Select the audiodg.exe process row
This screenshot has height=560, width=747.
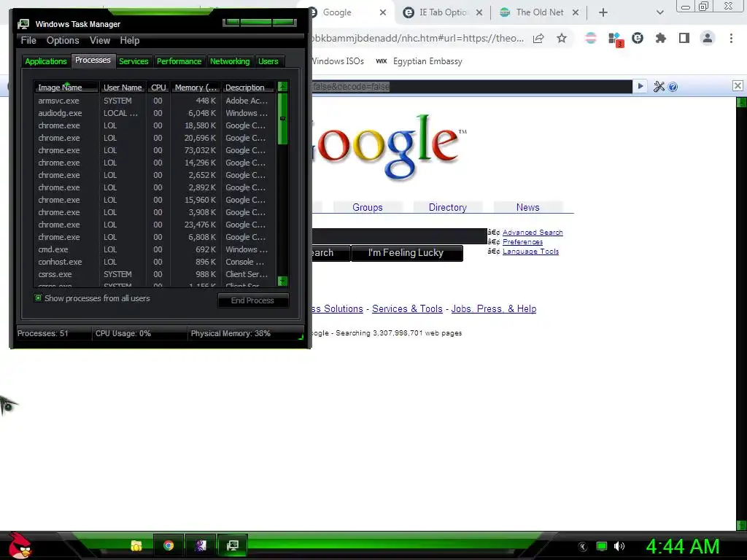tap(155, 113)
